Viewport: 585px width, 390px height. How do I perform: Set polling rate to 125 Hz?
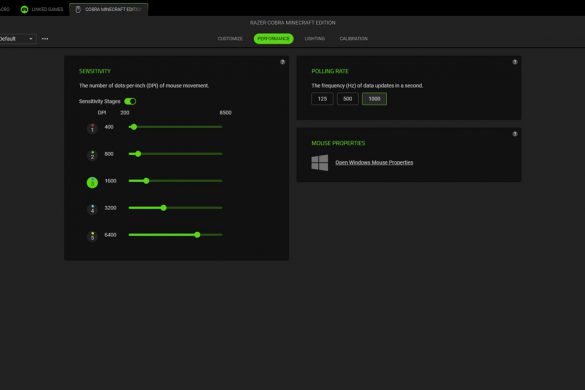point(322,99)
